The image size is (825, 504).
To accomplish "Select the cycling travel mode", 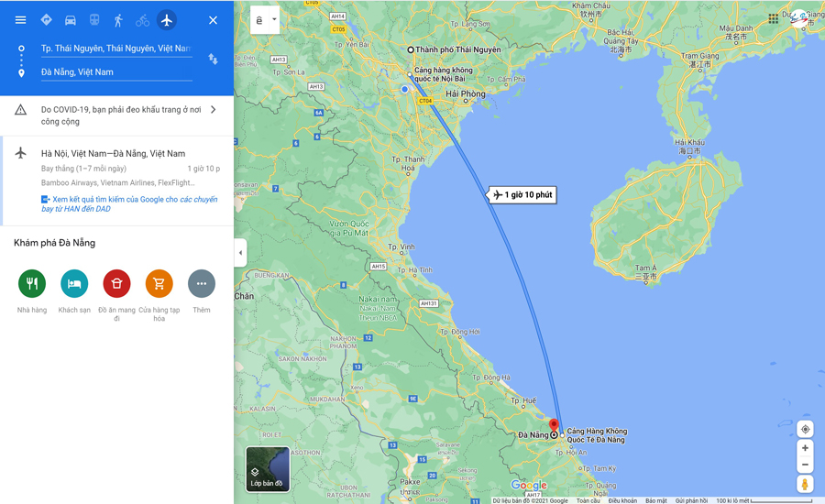I will [x=143, y=20].
